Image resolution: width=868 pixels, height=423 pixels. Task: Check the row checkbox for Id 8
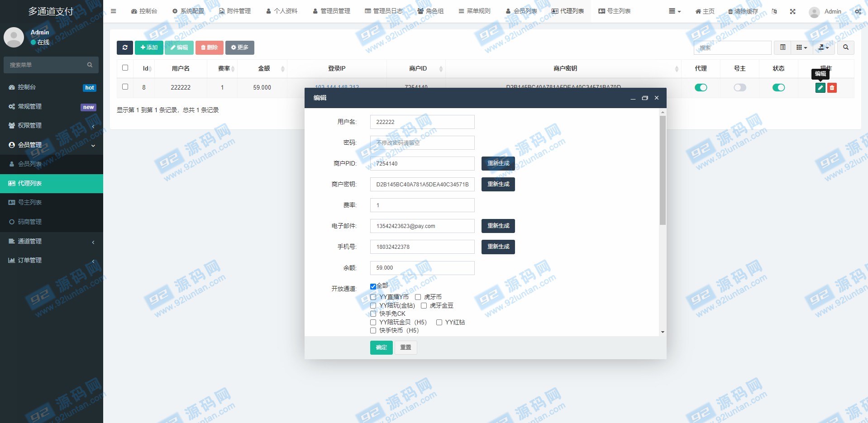pos(125,87)
